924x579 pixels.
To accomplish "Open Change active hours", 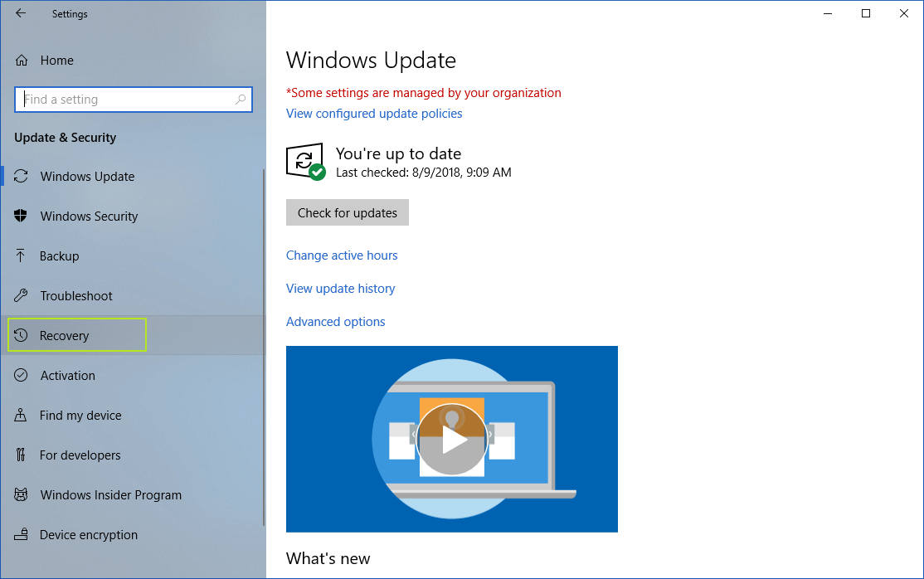I will pyautogui.click(x=342, y=255).
